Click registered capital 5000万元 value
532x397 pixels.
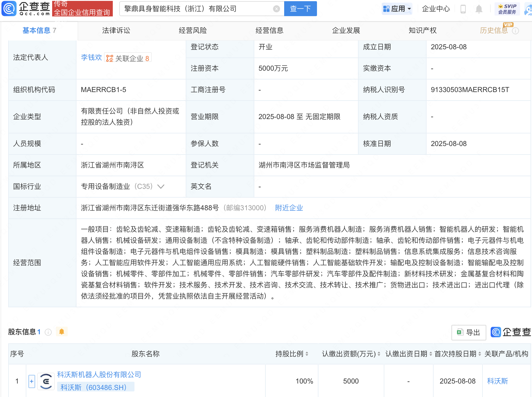coord(273,68)
